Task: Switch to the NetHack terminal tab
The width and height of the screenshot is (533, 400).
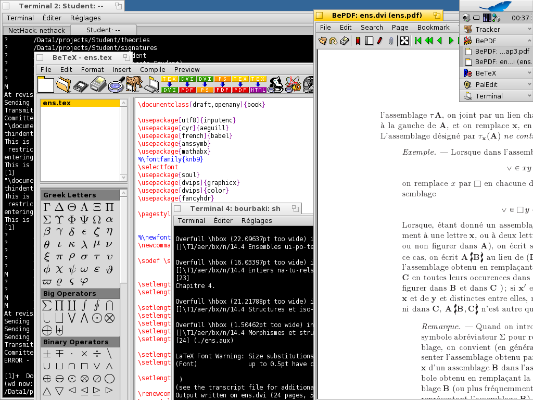Action: pos(37,30)
